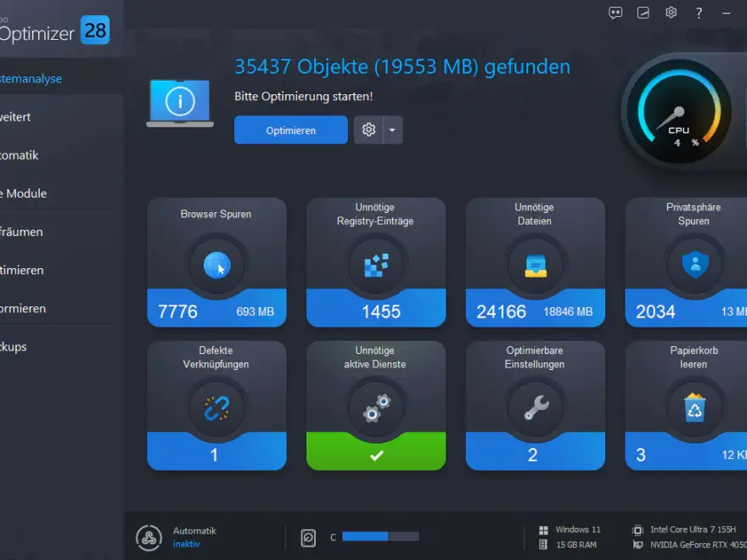This screenshot has width=747, height=560.
Task: Open the Aufräumen sidebar entry
Action: (21, 232)
